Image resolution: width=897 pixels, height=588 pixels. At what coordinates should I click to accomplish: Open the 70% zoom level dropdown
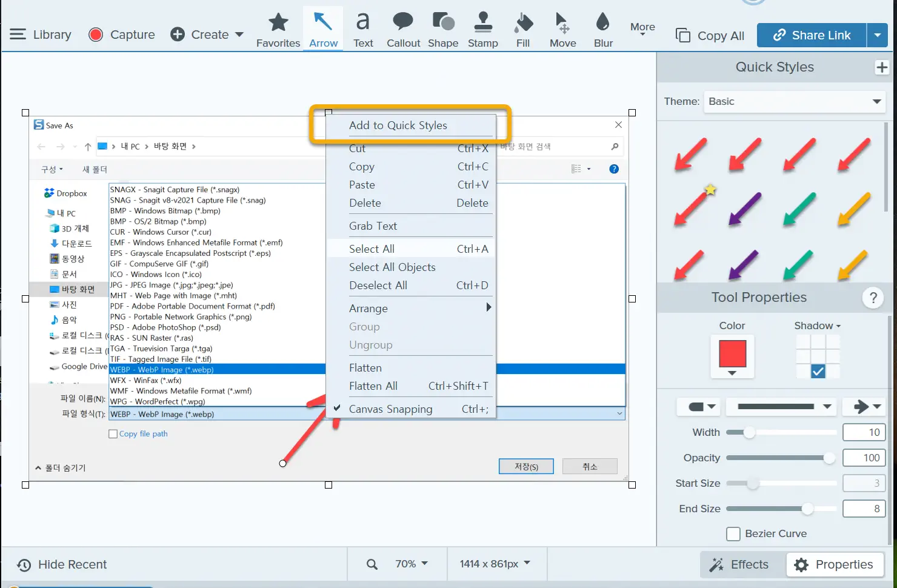pyautogui.click(x=412, y=564)
